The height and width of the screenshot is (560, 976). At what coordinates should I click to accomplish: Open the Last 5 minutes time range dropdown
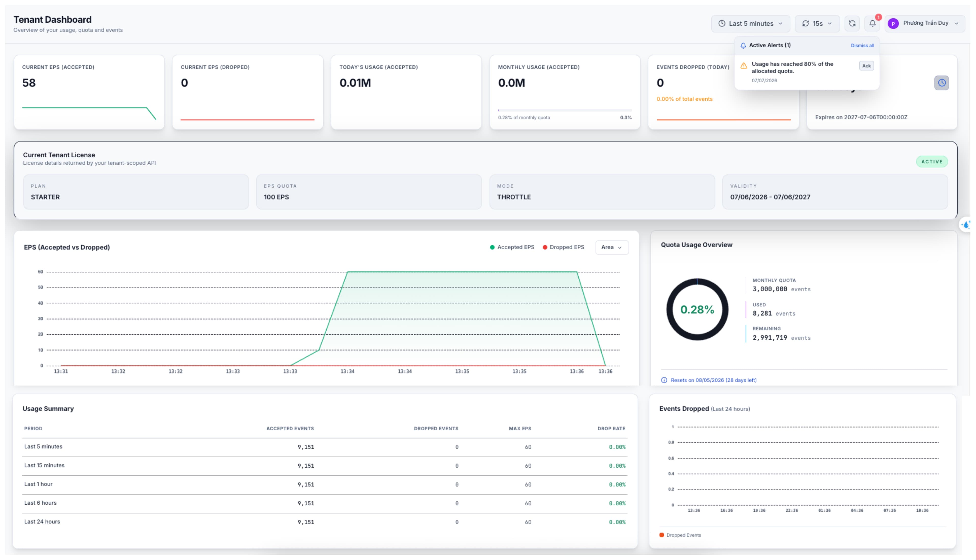(750, 23)
